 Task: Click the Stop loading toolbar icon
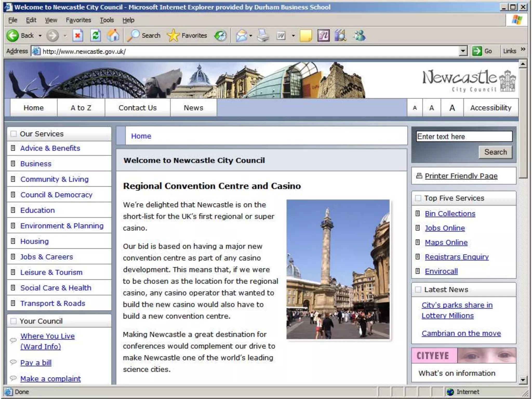[x=77, y=36]
